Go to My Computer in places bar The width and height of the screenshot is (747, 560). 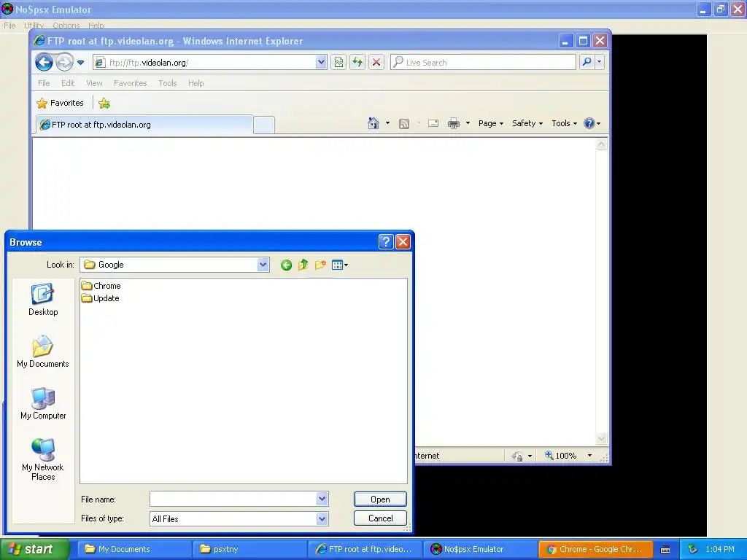coord(43,403)
